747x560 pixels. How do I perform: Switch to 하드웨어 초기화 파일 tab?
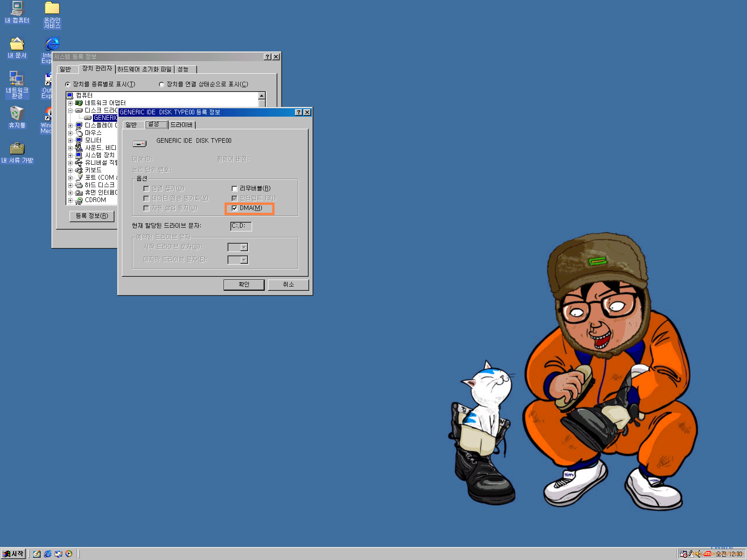145,69
